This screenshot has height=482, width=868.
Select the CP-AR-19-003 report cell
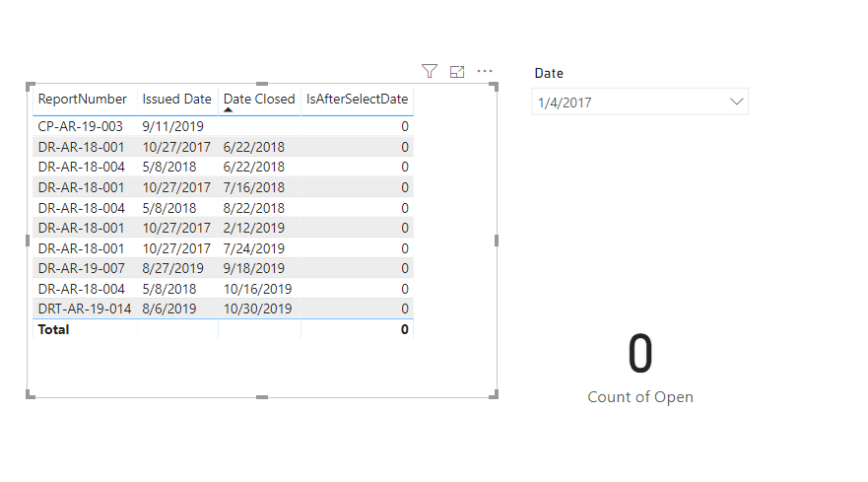point(80,126)
